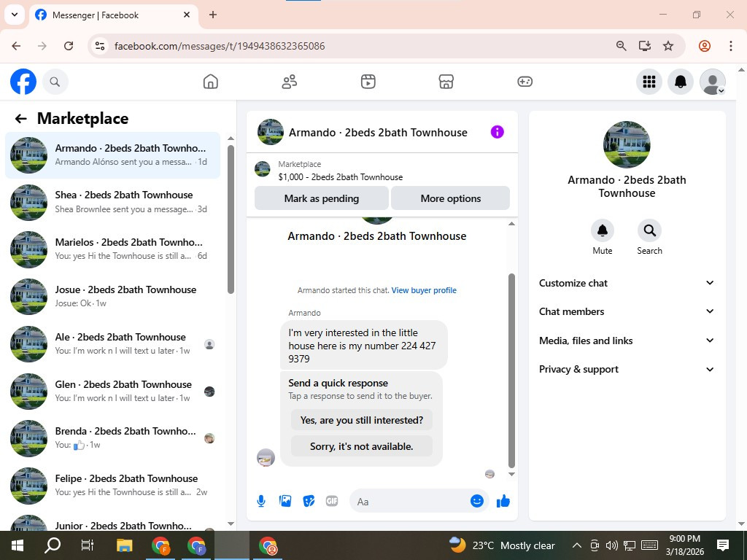Send 'Yes, are you still interested?' quick response
This screenshot has height=560, width=747.
pyautogui.click(x=362, y=420)
